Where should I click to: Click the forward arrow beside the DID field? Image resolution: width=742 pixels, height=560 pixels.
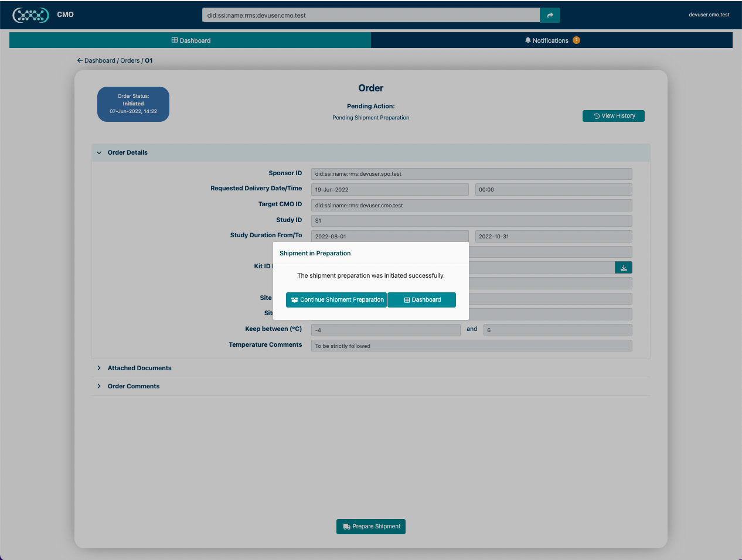pyautogui.click(x=550, y=15)
